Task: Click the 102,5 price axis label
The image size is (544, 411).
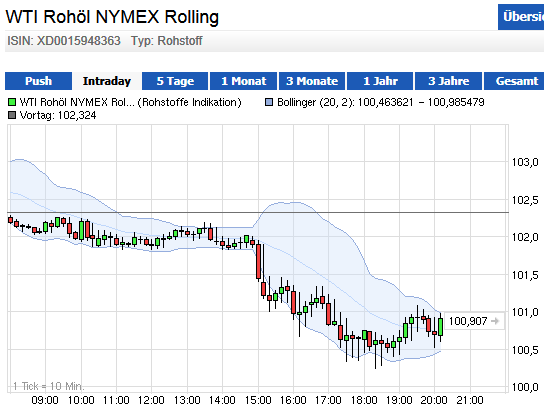Action: [x=525, y=200]
